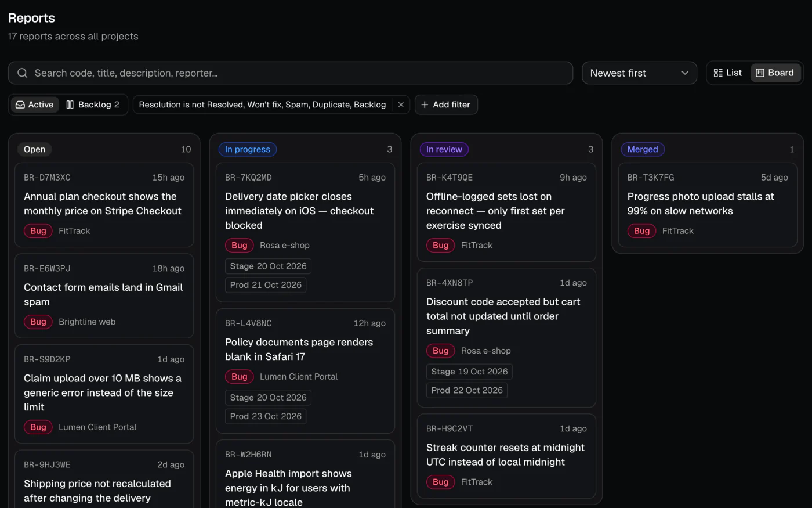Click Prod 22 Oct 2026 date chip

coord(467,390)
